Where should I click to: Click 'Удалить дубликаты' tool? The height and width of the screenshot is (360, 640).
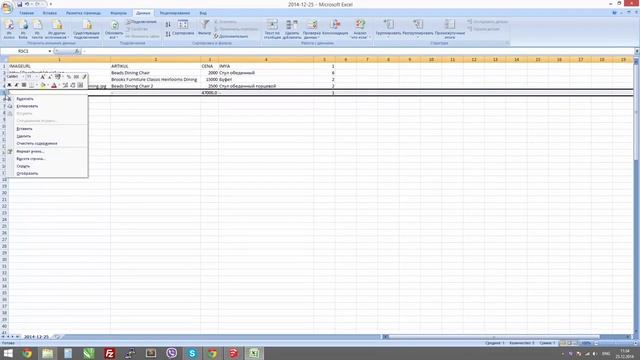point(292,29)
